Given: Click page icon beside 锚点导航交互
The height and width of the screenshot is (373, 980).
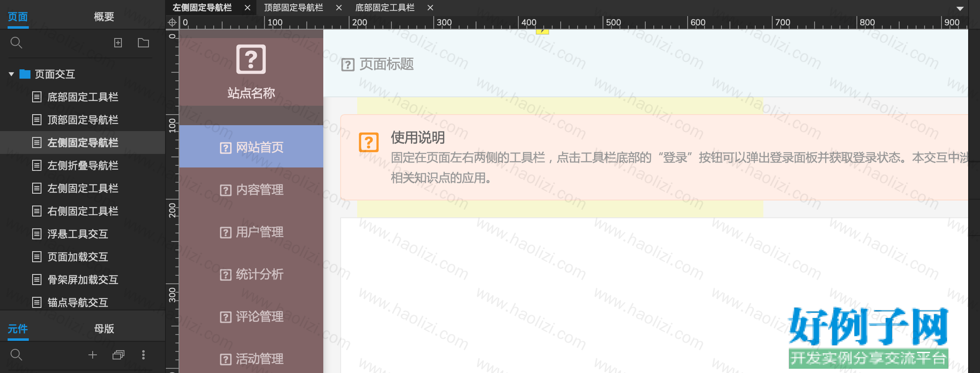Looking at the screenshot, I should tap(37, 302).
